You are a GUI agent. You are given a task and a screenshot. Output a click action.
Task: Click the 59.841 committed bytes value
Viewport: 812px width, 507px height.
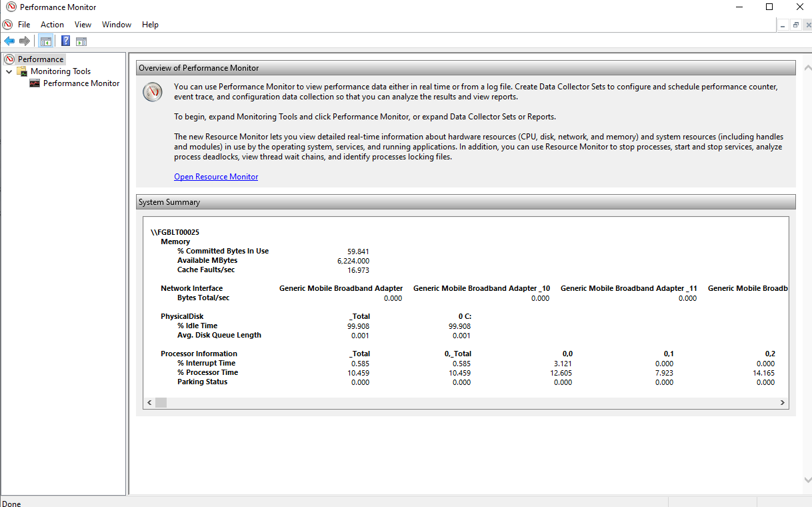pos(358,251)
